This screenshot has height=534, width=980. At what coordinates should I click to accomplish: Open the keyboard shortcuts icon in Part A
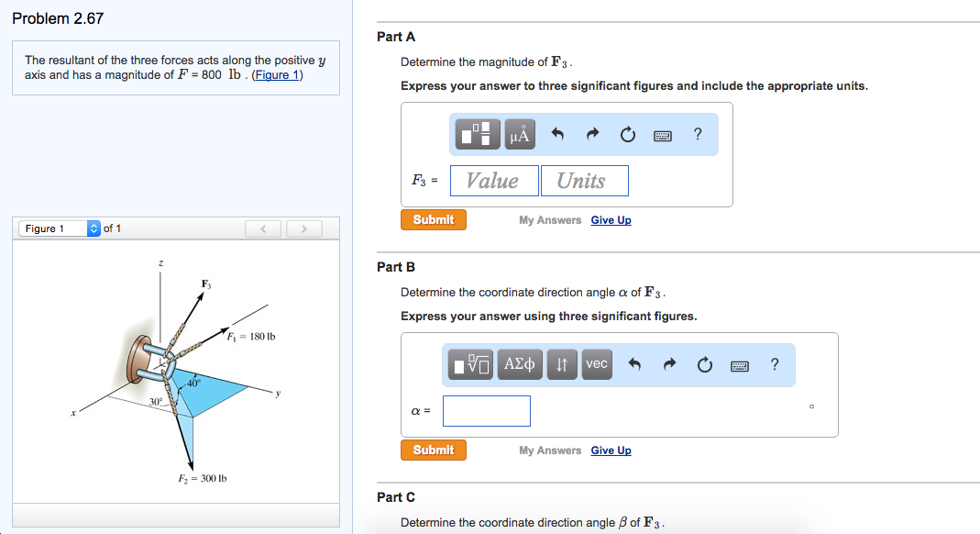[x=664, y=133]
